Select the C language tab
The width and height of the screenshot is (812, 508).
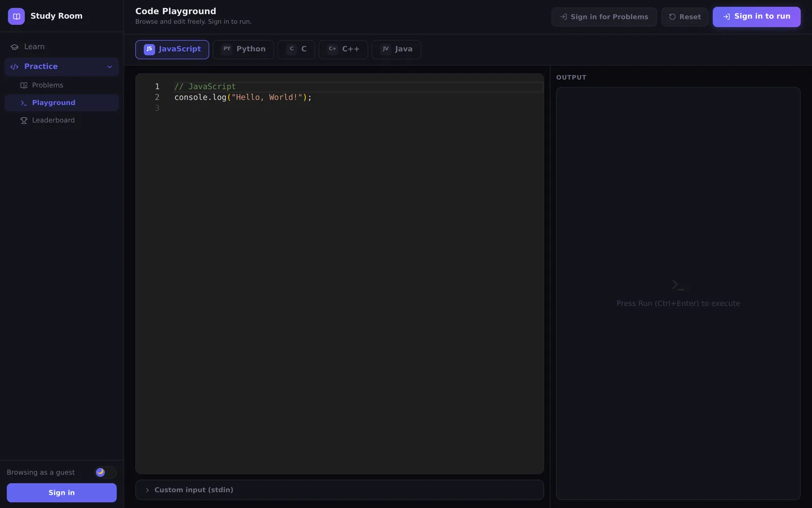(x=296, y=49)
